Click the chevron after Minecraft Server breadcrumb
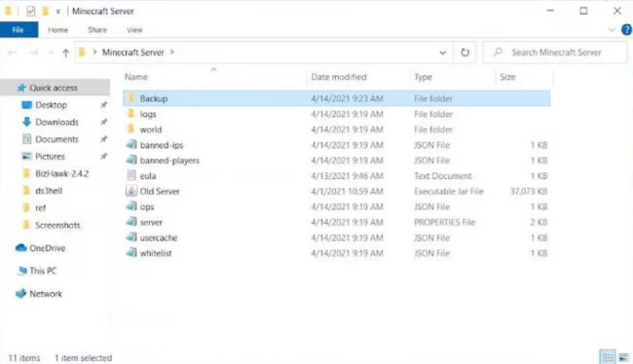Screen dimensions: 633x364 (172, 52)
